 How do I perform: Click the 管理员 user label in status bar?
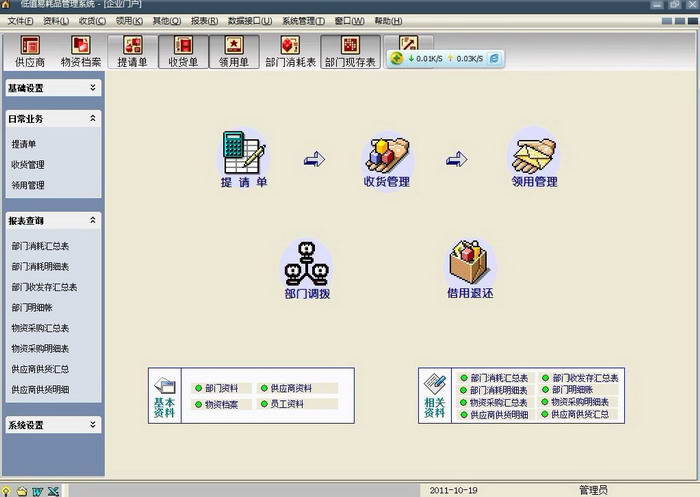click(593, 490)
